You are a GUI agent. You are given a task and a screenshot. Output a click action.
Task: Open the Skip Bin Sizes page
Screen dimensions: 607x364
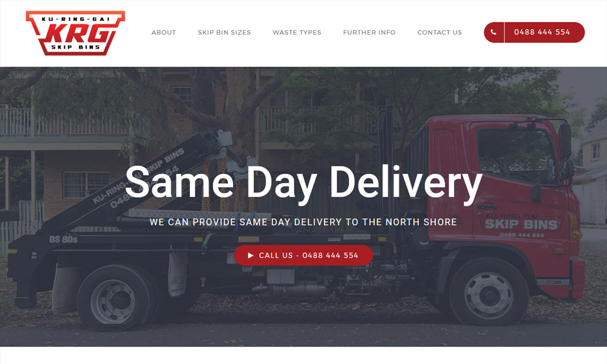pyautogui.click(x=224, y=33)
